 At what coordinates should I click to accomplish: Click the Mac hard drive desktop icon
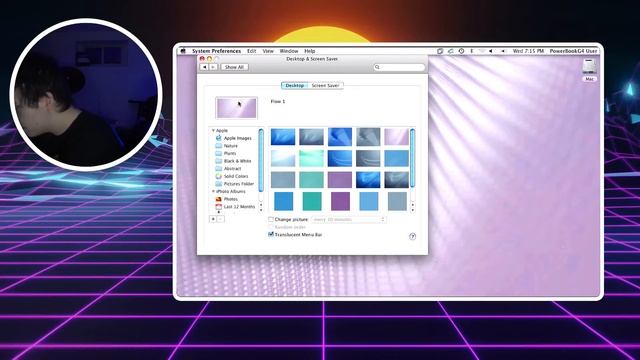coord(589,67)
